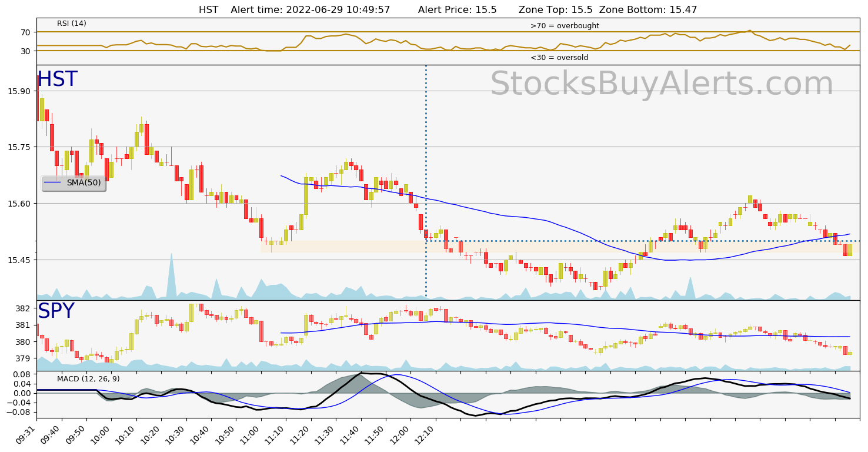Click the 11:40 time axis label

tap(351, 434)
